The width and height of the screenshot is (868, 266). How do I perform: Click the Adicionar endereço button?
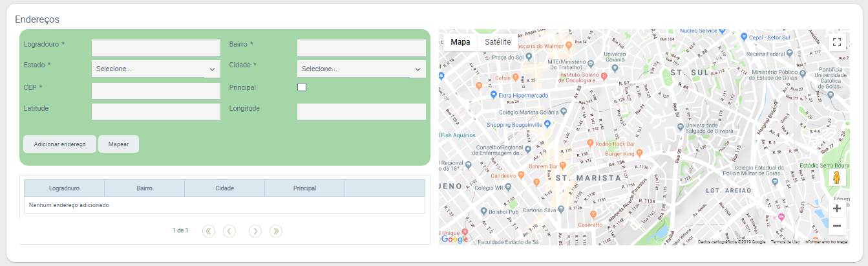coord(59,144)
